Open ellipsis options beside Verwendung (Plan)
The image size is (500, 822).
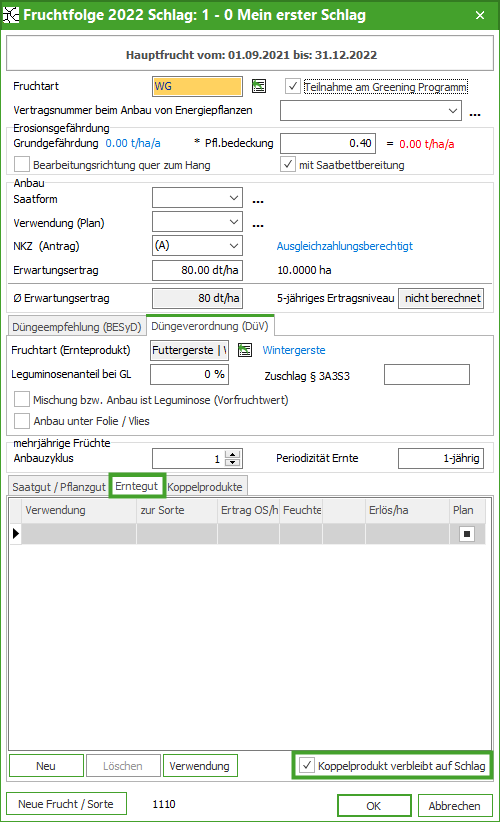click(258, 225)
